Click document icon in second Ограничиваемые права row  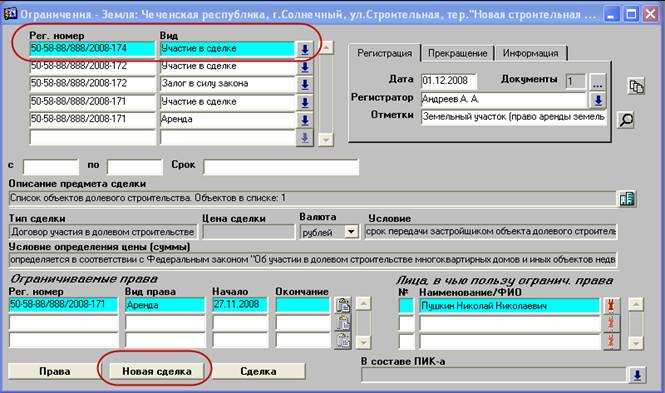coord(343,323)
